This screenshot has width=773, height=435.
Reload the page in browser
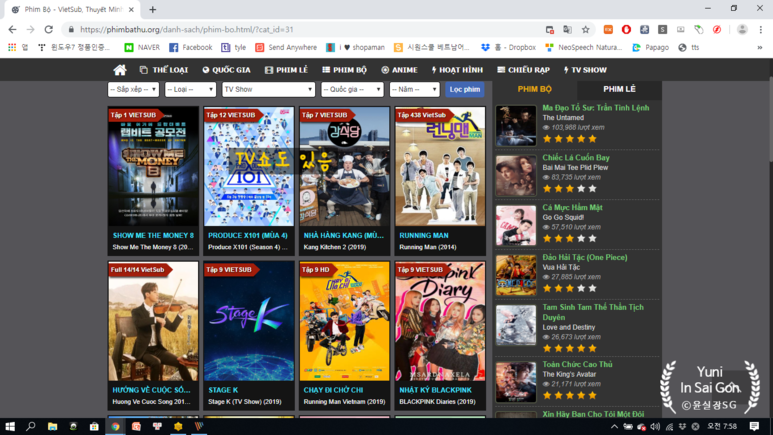coord(48,30)
